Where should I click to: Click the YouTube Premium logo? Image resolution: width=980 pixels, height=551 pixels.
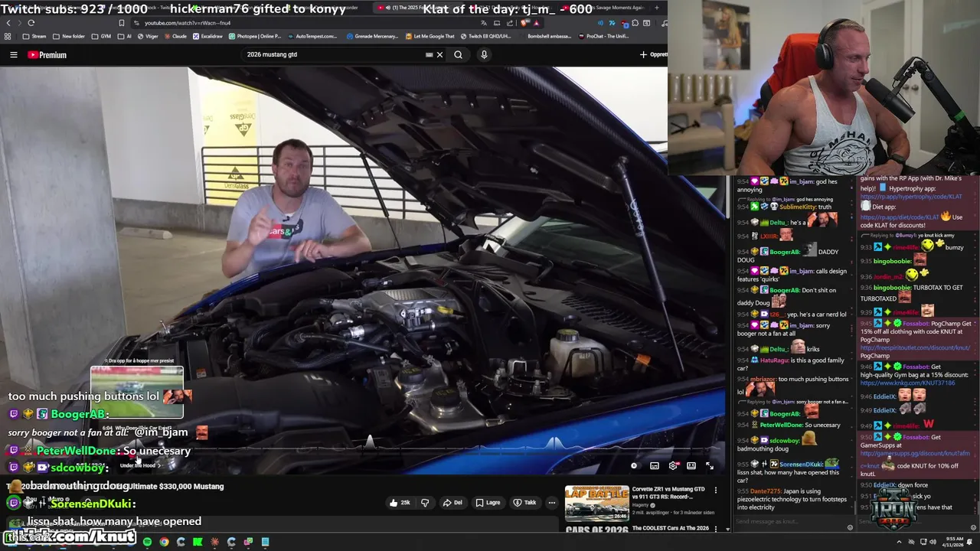47,54
